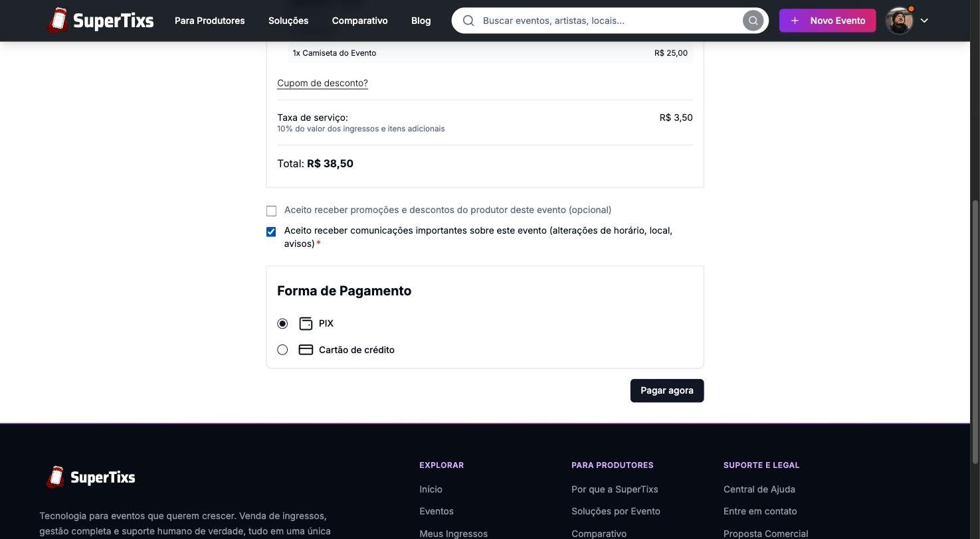Open the Início footer link

pos(431,489)
